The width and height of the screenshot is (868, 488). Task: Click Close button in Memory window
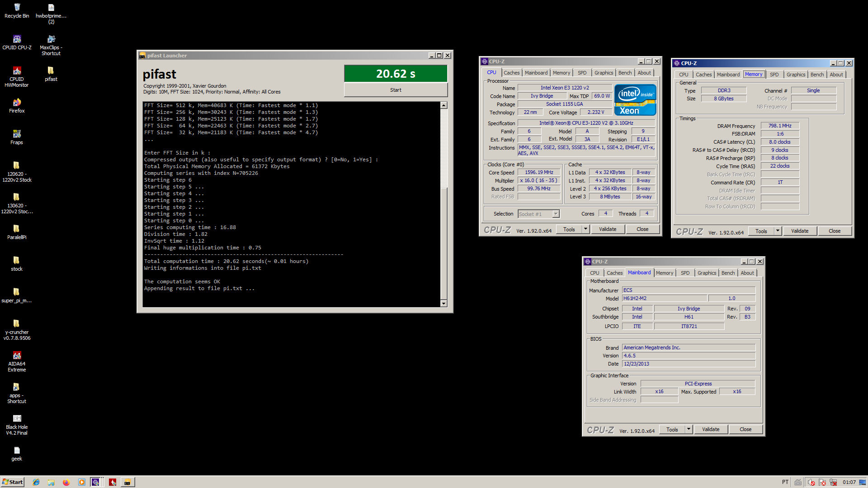coord(835,231)
